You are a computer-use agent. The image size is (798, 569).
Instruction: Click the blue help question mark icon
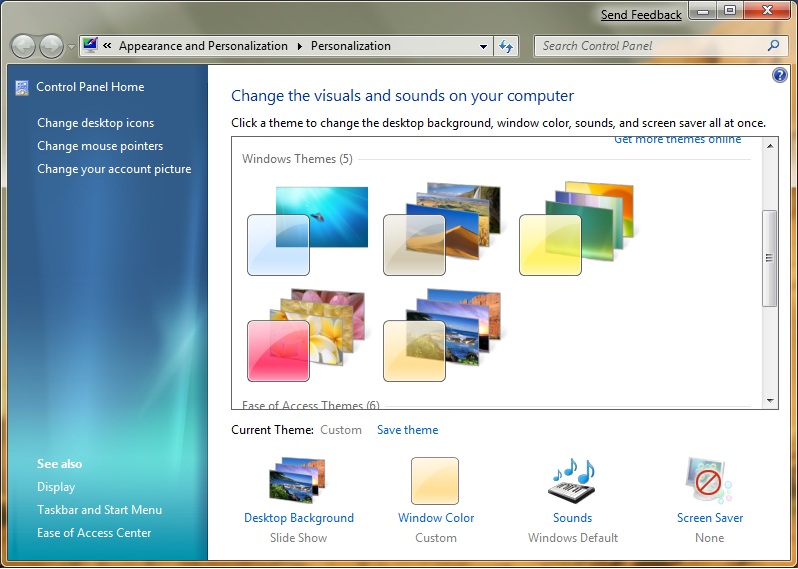[x=779, y=76]
